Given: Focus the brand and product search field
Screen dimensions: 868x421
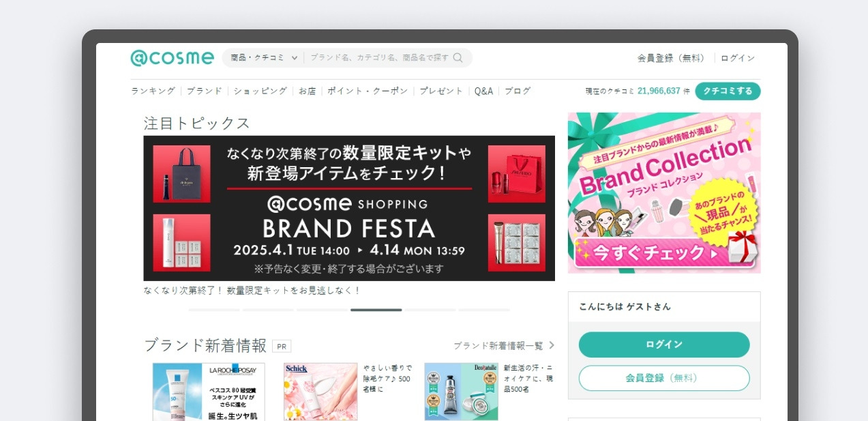Looking at the screenshot, I should point(379,58).
